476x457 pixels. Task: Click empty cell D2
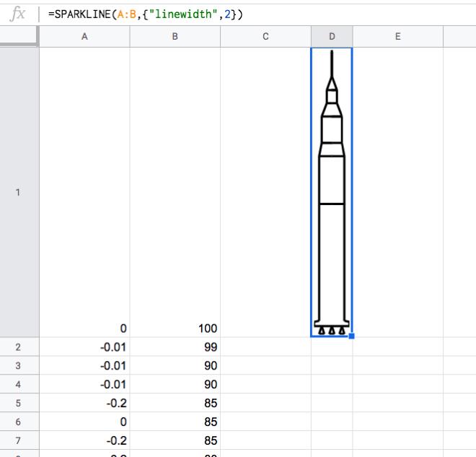point(332,347)
